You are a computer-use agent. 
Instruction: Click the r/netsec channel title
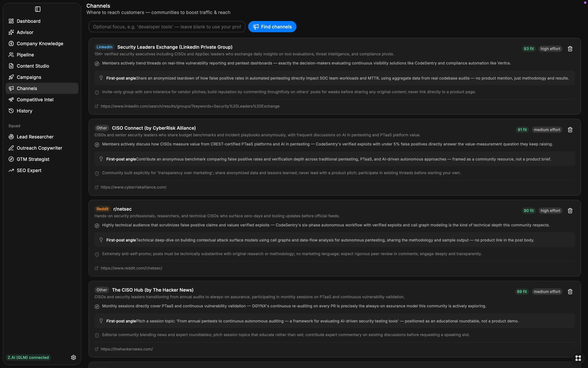[x=122, y=209]
